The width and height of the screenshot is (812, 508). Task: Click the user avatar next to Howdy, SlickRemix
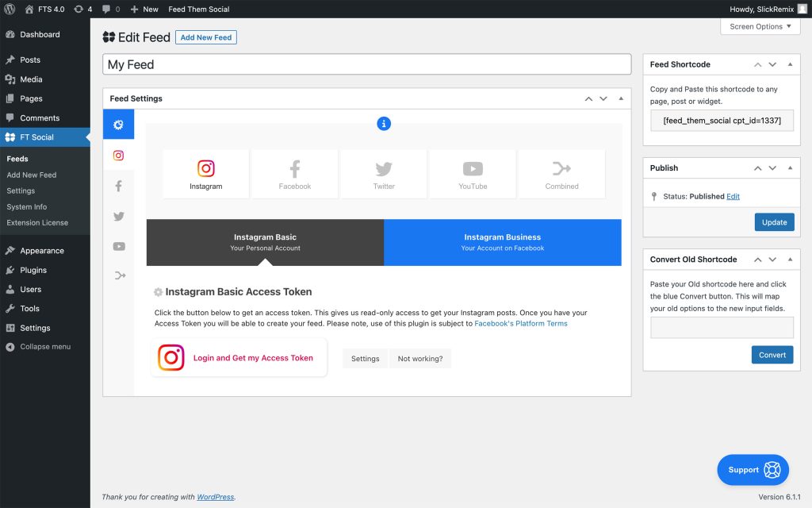pos(802,9)
